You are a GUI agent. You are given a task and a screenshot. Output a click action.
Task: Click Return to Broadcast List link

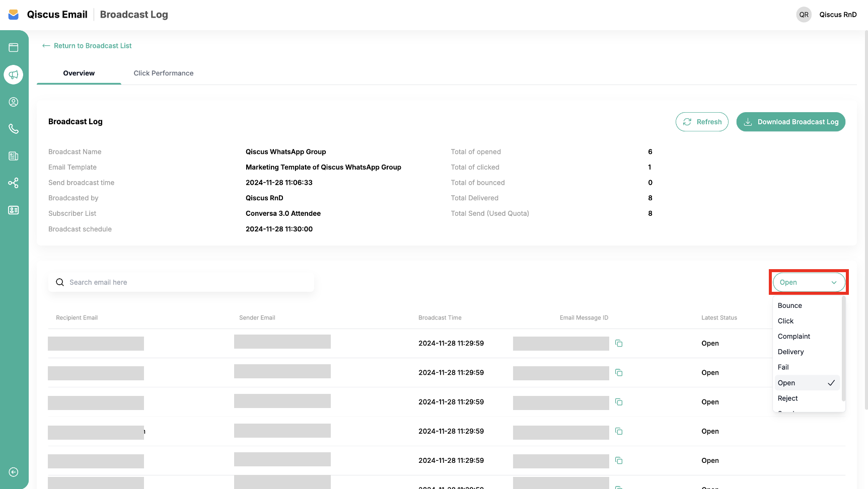pyautogui.click(x=87, y=46)
